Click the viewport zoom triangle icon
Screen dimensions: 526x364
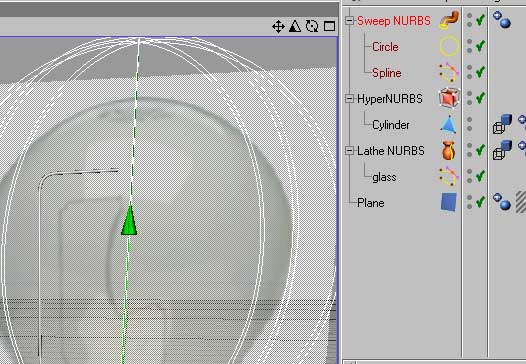[x=295, y=26]
